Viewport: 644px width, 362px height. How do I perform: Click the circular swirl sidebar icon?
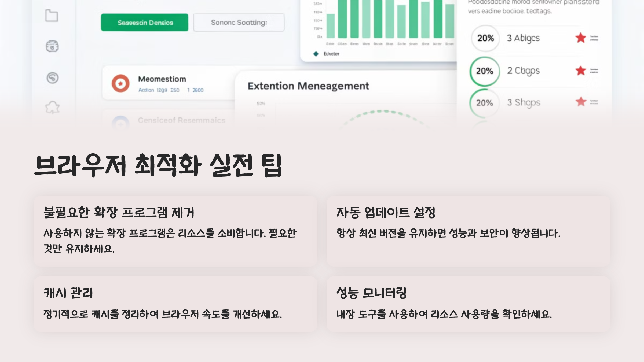(x=52, y=78)
